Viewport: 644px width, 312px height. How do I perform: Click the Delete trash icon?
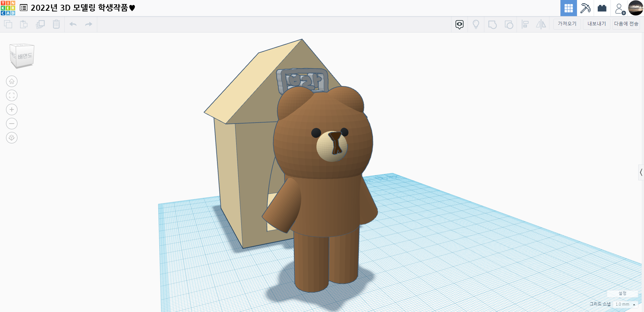click(56, 24)
